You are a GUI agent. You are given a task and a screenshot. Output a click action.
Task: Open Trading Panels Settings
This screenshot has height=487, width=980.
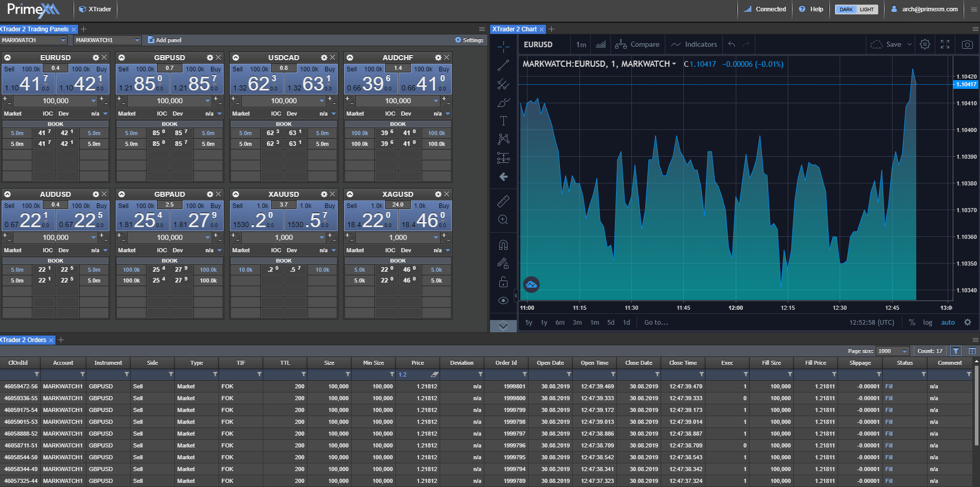pos(469,40)
